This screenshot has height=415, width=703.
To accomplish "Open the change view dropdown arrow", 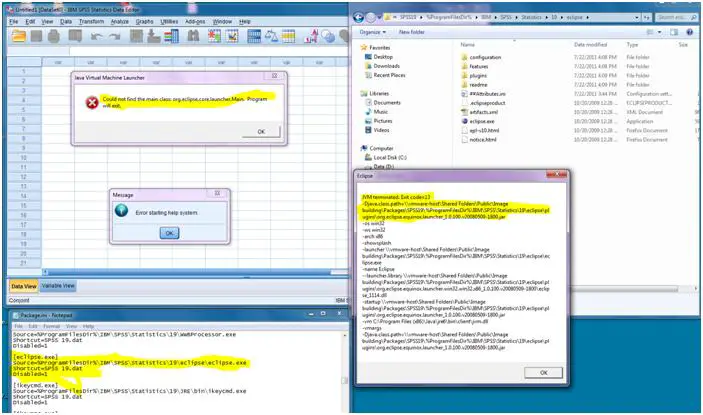I will 660,32.
